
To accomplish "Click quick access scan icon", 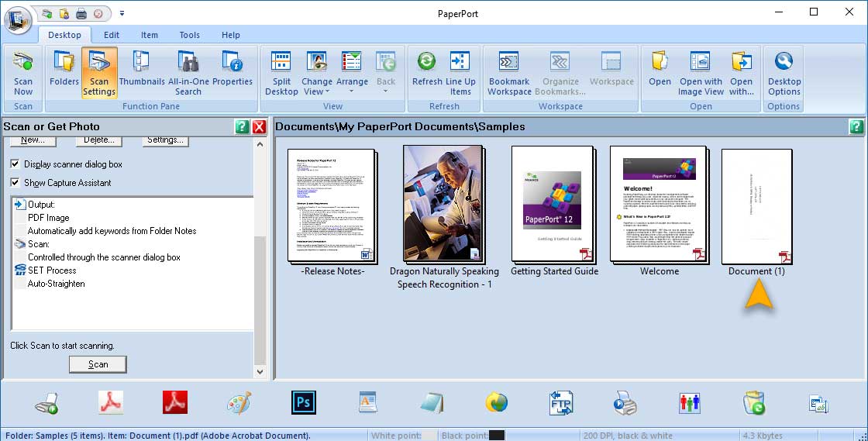I will [x=46, y=13].
